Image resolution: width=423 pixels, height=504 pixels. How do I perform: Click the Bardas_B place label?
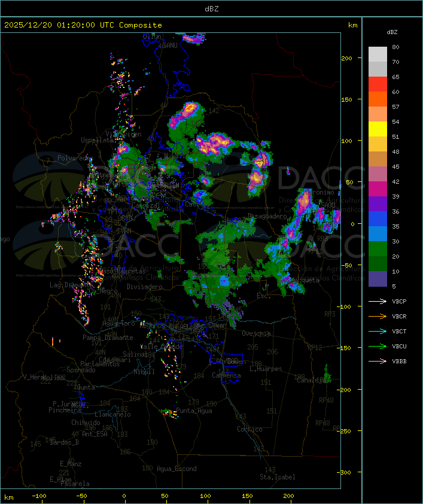(x=64, y=442)
